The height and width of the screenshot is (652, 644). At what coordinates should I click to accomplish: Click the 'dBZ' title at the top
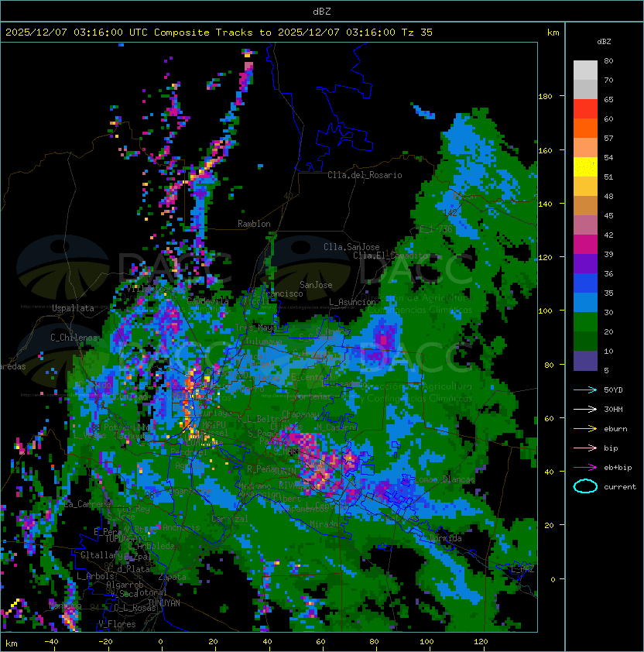coord(322,11)
